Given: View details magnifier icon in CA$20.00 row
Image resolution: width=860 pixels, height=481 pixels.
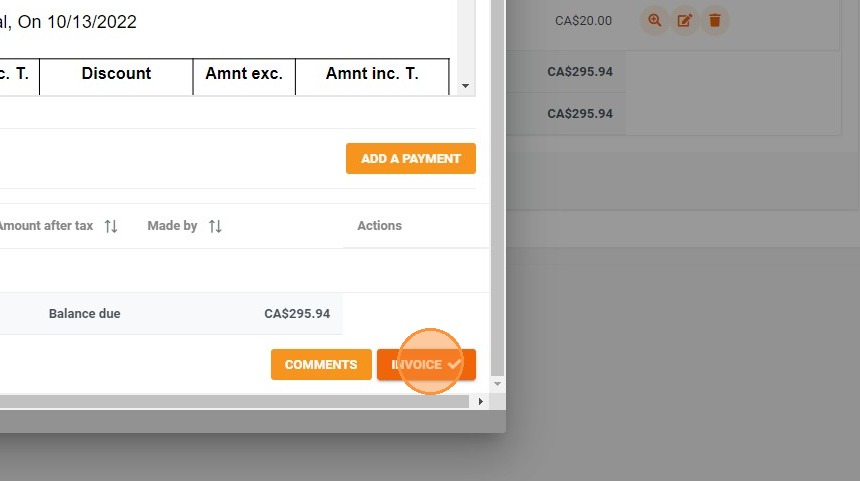Looking at the screenshot, I should 654,21.
